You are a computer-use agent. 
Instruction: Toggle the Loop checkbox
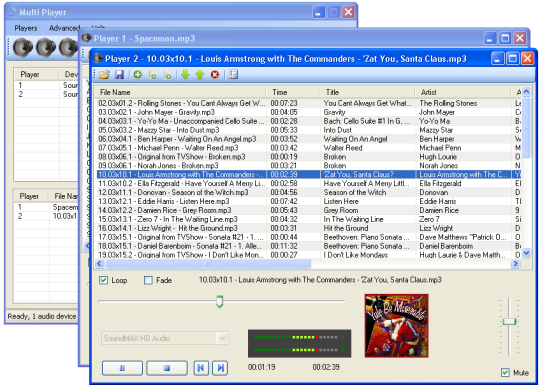click(103, 280)
